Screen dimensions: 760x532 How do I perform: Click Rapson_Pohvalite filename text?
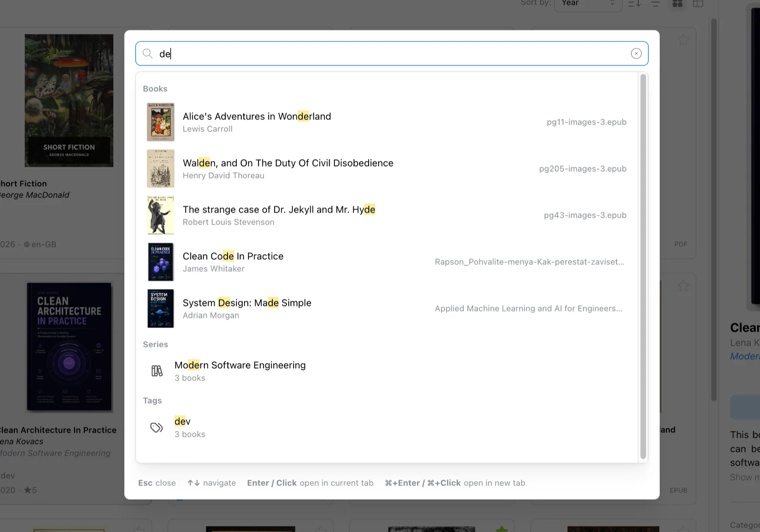[x=530, y=261]
